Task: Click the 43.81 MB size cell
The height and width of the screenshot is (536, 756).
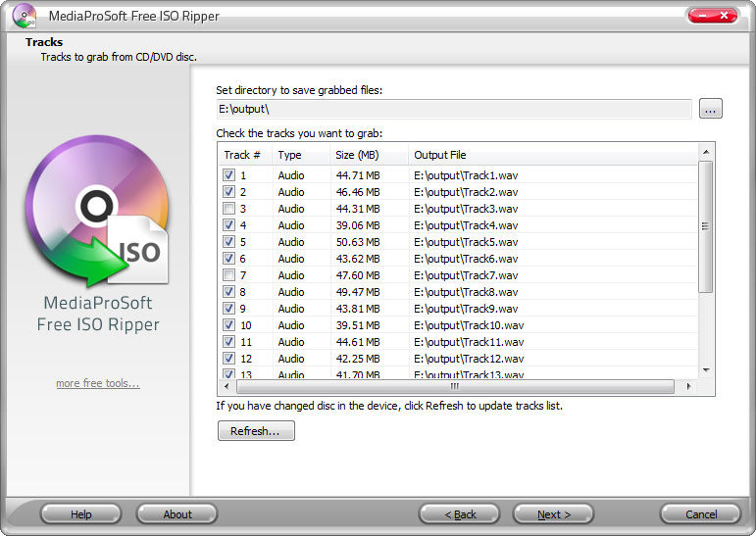Action: [x=358, y=309]
